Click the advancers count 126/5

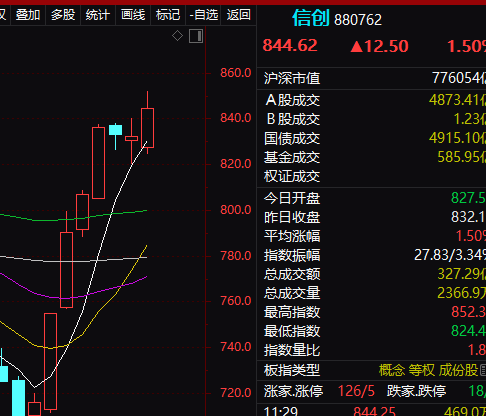click(356, 391)
